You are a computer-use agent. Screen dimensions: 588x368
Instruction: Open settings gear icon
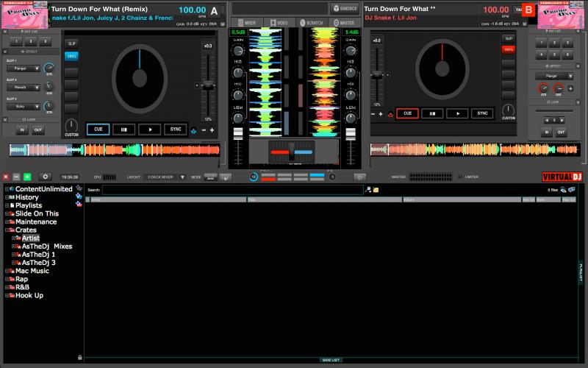tap(46, 177)
